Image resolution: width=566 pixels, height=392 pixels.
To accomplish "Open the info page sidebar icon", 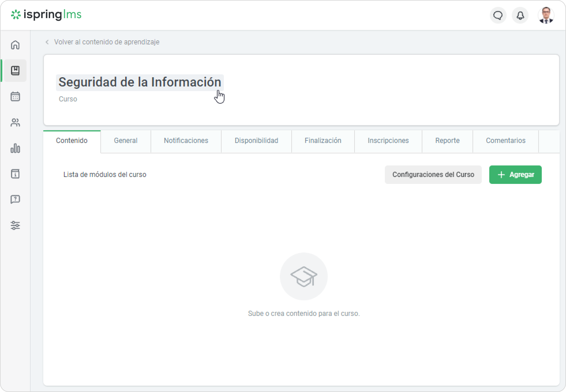I will point(15,174).
